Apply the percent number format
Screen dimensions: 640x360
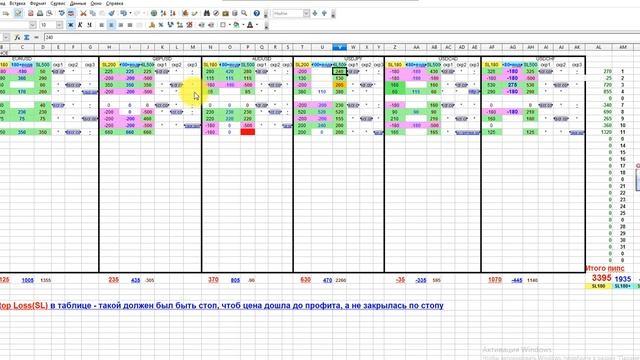[161, 25]
